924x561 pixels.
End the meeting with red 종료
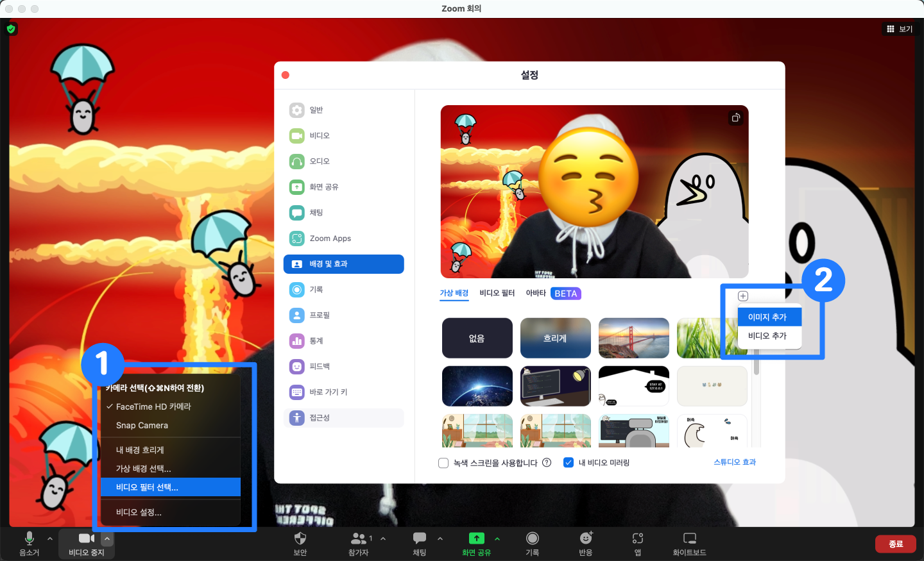click(896, 544)
